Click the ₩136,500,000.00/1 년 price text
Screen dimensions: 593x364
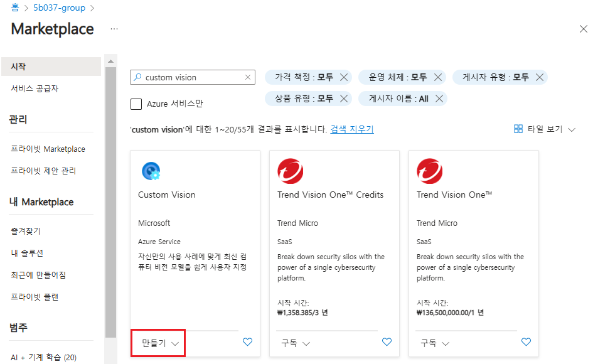tap(450, 313)
